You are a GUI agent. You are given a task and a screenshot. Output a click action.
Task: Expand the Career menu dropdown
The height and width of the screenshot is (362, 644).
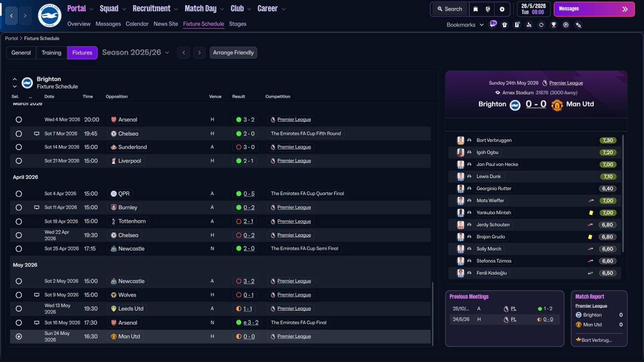pos(284,9)
